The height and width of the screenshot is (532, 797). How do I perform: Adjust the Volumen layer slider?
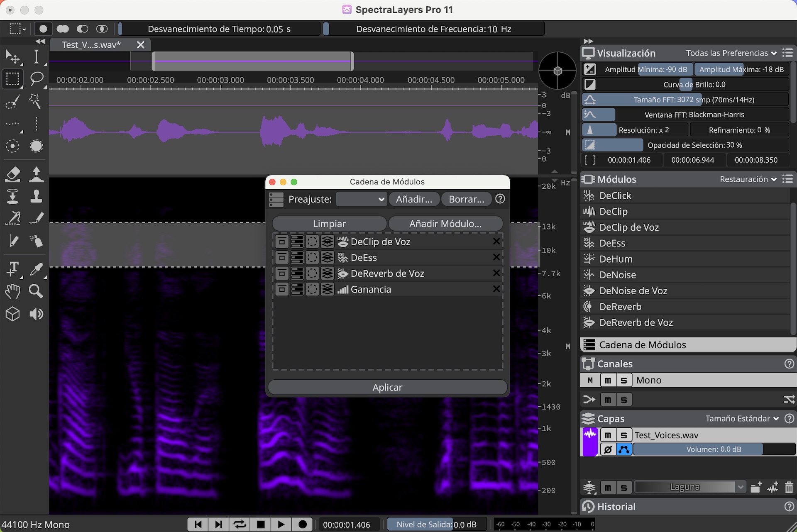click(x=714, y=449)
